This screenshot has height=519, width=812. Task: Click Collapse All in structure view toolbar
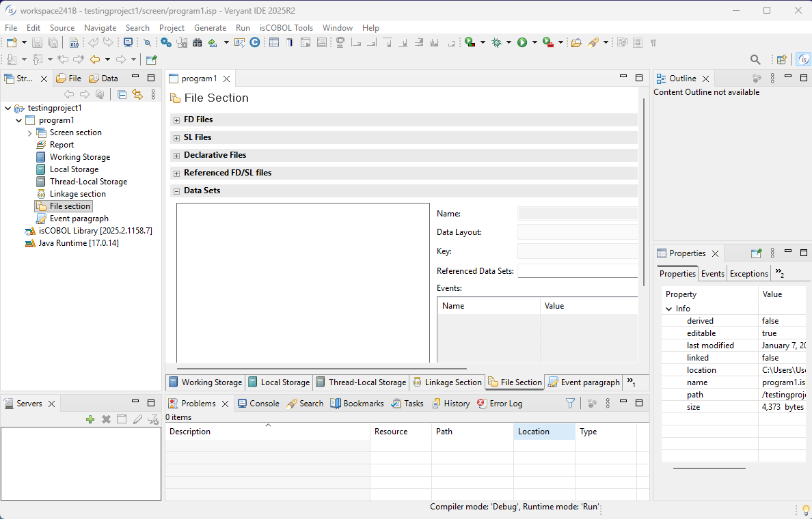[122, 95]
